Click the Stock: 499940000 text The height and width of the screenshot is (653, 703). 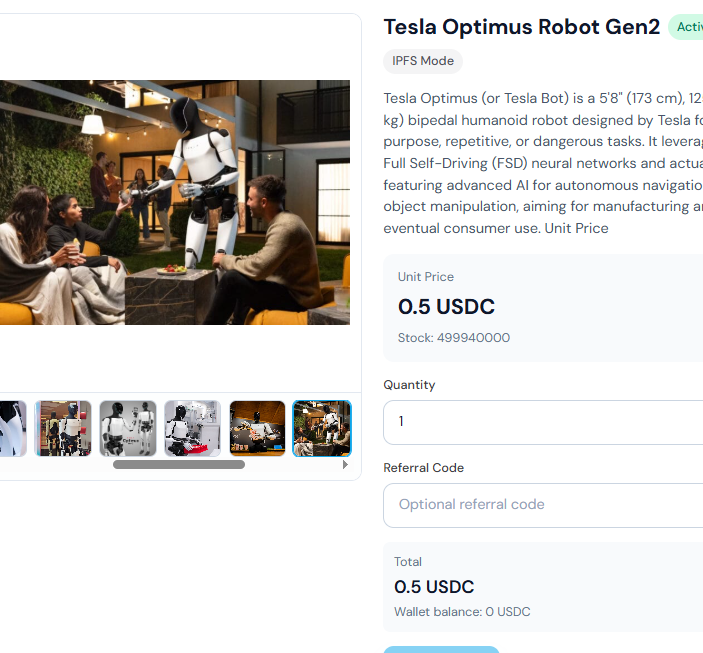click(x=454, y=338)
